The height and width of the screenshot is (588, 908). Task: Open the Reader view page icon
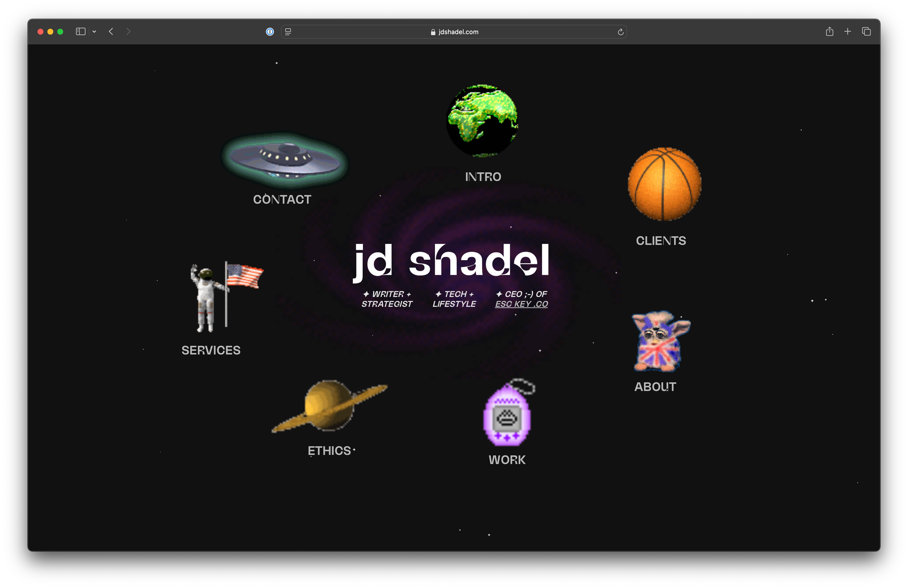click(288, 32)
